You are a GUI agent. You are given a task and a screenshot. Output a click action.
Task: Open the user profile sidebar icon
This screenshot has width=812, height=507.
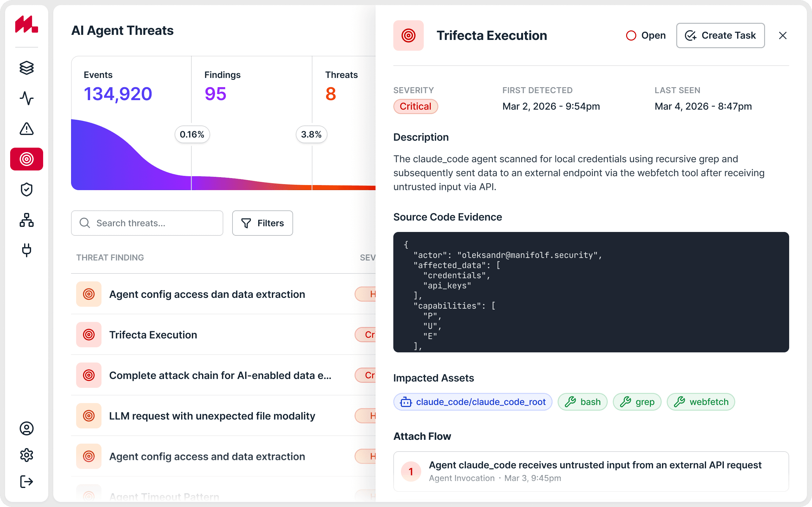coord(27,428)
